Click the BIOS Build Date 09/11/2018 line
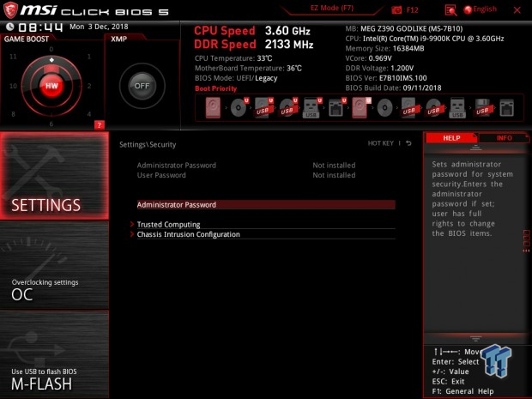The width and height of the screenshot is (532, 399). 393,88
